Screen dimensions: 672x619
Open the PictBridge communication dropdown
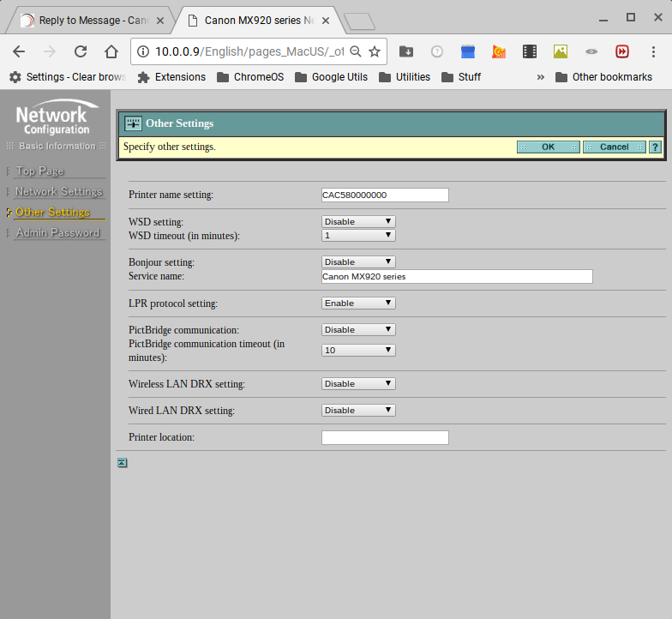[358, 329]
